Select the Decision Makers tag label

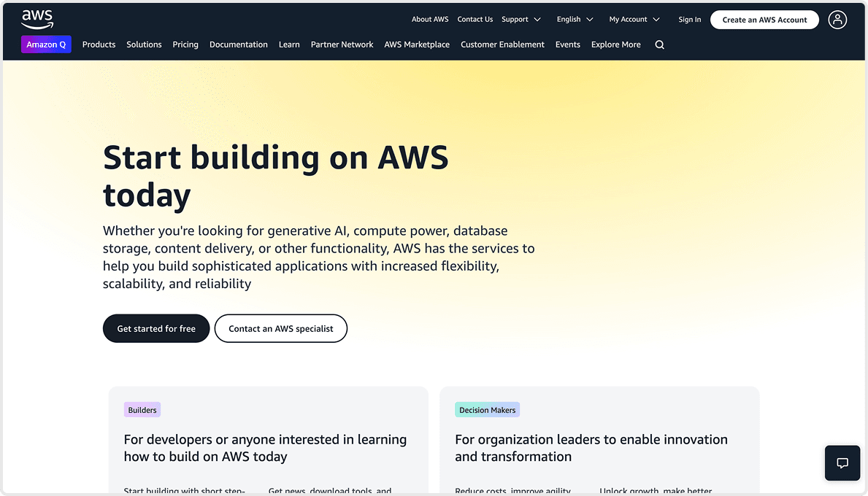(x=487, y=410)
